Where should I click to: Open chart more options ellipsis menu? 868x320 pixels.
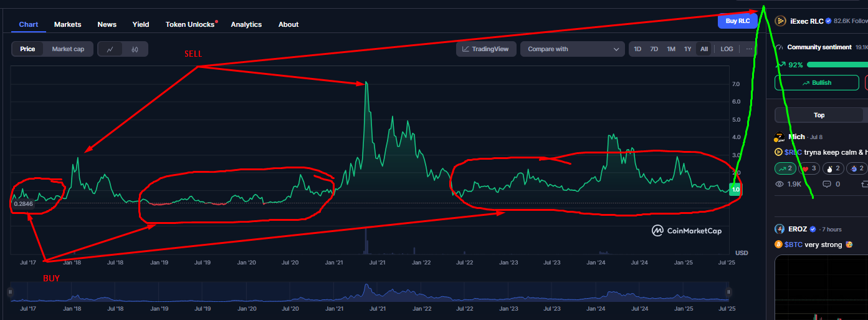coord(748,49)
